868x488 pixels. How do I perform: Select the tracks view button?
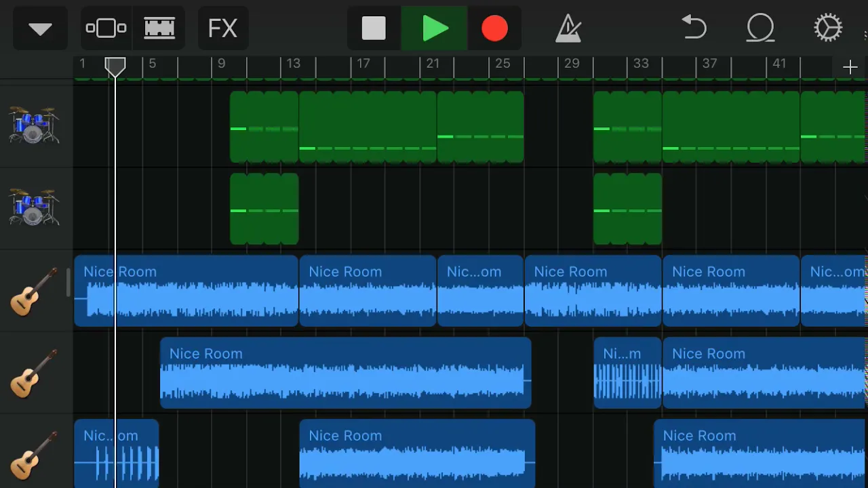pos(159,28)
